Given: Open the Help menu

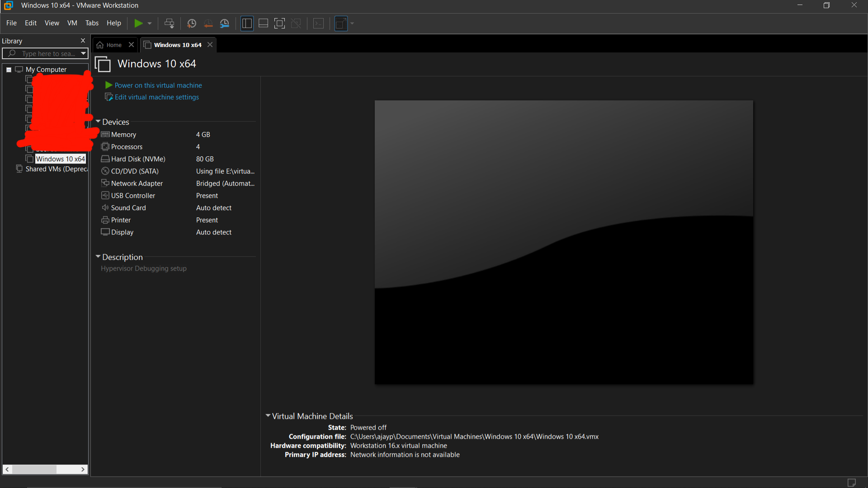Looking at the screenshot, I should point(114,23).
